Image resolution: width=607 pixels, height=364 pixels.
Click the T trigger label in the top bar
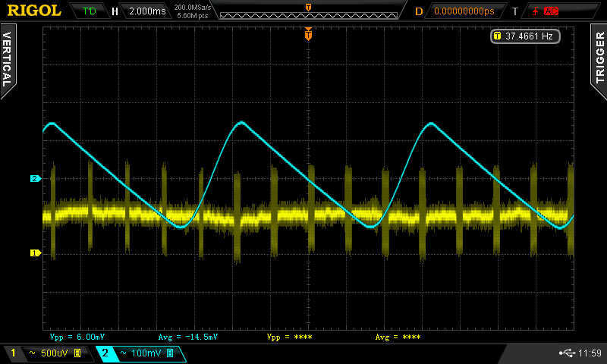(x=515, y=11)
